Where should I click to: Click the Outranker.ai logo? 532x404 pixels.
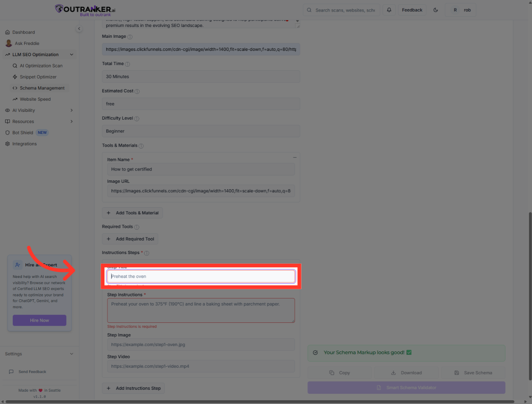pyautogui.click(x=85, y=10)
